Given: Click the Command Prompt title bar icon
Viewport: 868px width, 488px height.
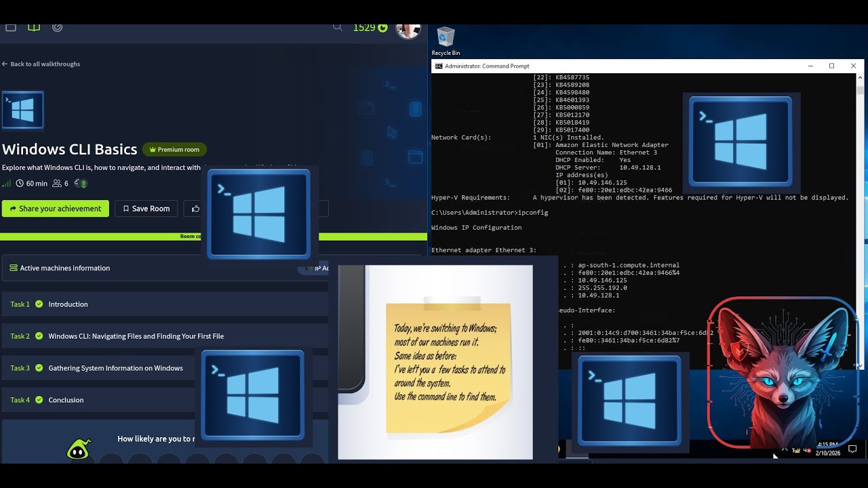Looking at the screenshot, I should coord(439,66).
